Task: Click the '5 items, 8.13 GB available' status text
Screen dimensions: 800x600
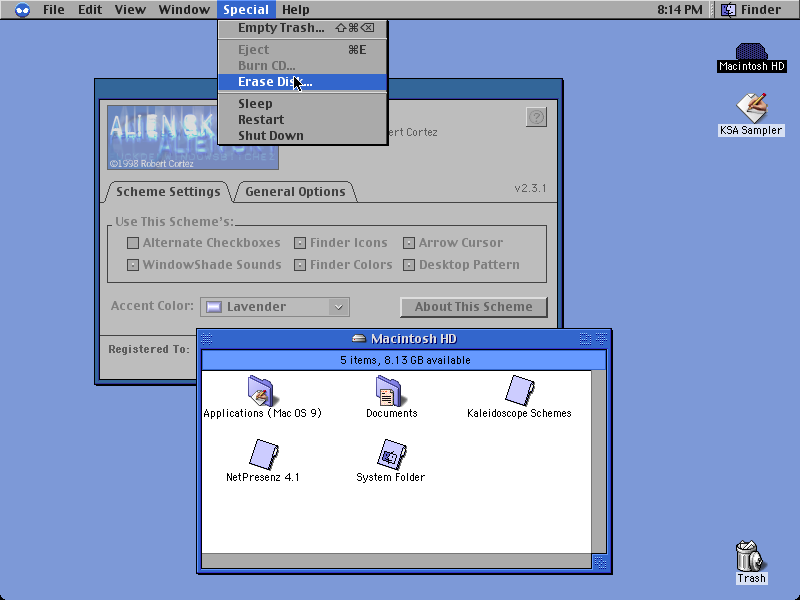Action: pos(405,360)
